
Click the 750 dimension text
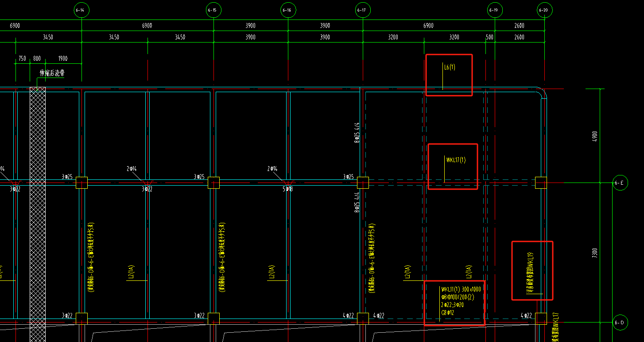coord(22,58)
